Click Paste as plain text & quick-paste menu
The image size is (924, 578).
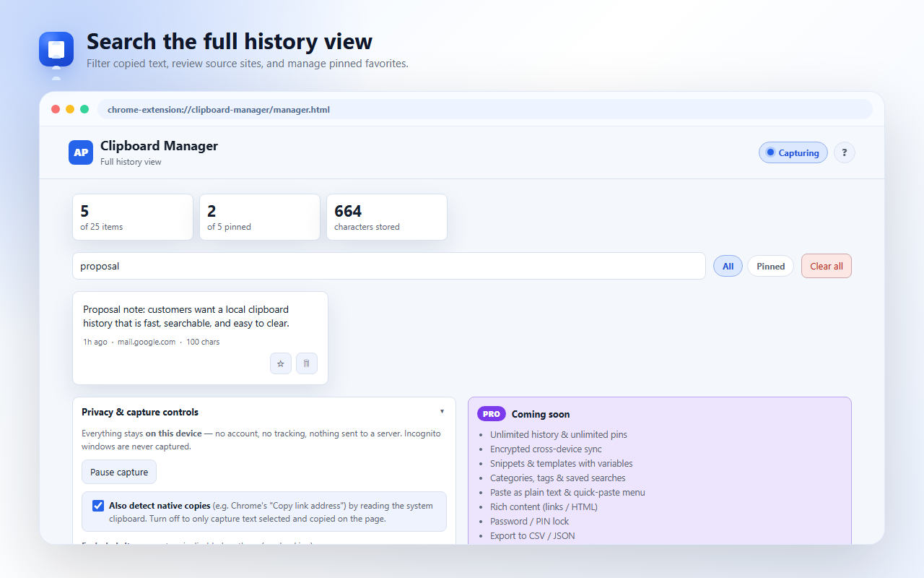point(567,492)
